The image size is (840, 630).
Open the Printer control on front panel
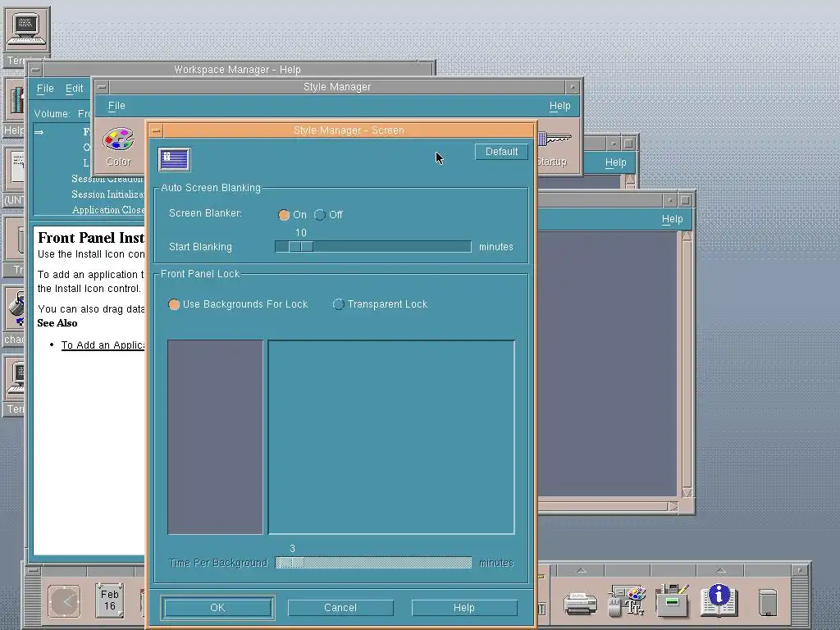(581, 603)
